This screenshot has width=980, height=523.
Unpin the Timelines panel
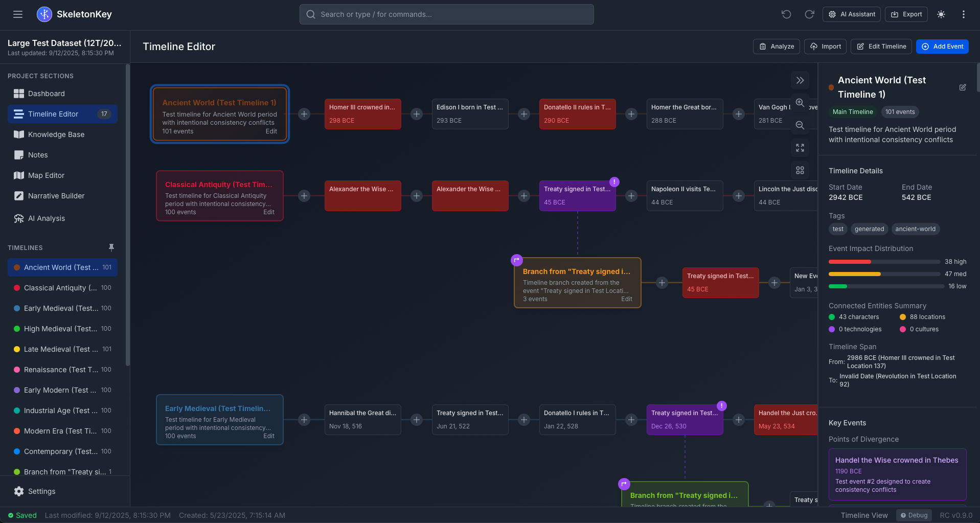111,247
